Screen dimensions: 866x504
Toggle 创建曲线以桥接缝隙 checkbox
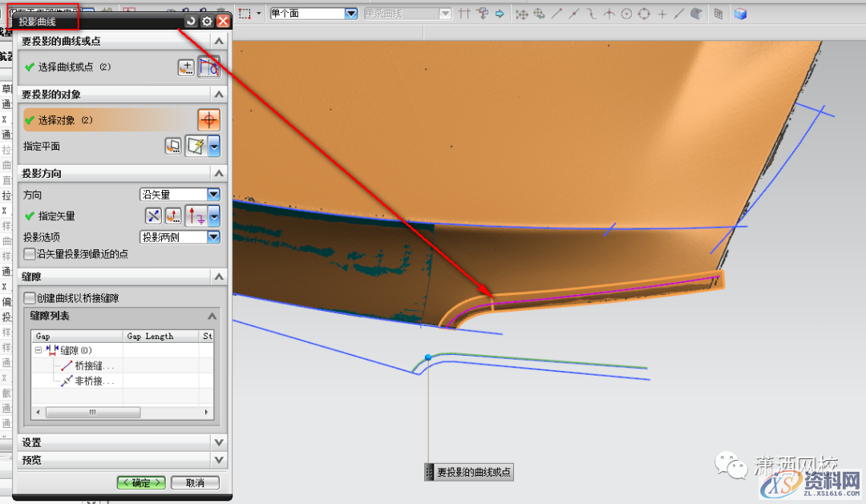(x=30, y=298)
